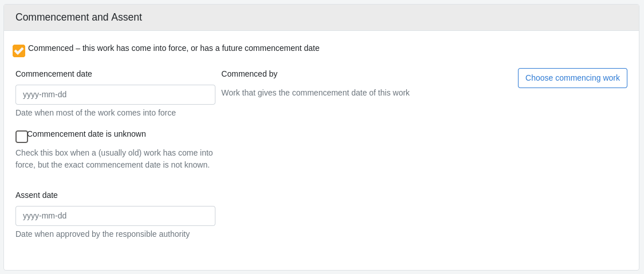
Task: Click the 'Check this box when a (usually old) work' help text
Action: click(114, 153)
